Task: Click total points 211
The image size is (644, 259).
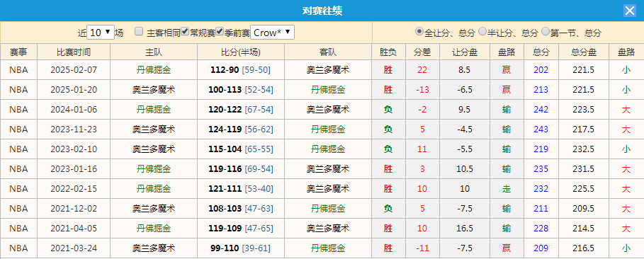Action: [x=541, y=209]
